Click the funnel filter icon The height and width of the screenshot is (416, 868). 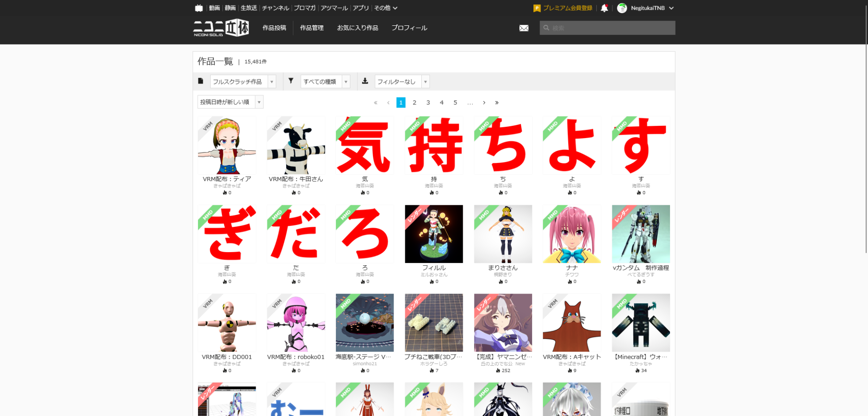tap(291, 81)
